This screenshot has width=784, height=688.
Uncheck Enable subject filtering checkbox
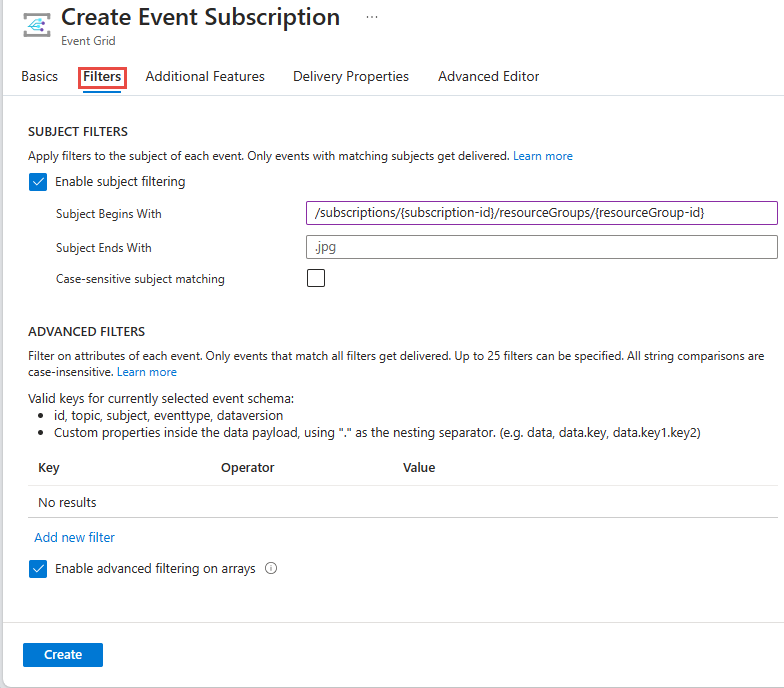point(38,182)
